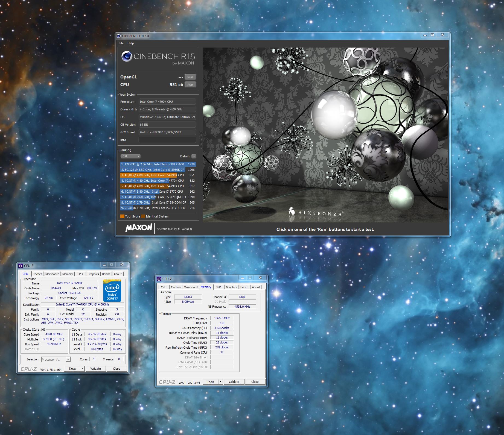Select ranking row i7-4770K score 822
Screen dimensions: 504x435
[x=158, y=181]
